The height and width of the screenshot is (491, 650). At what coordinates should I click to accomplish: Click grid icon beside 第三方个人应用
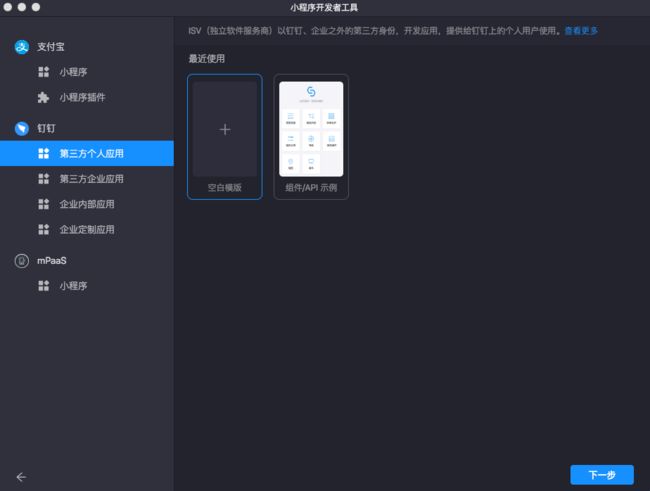click(x=44, y=153)
